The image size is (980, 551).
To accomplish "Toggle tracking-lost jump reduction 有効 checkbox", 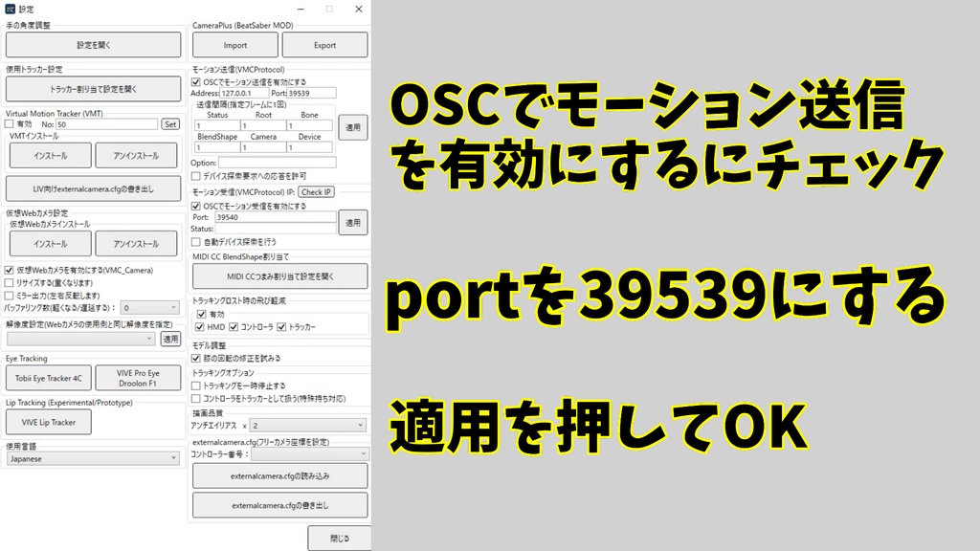I will tap(201, 314).
